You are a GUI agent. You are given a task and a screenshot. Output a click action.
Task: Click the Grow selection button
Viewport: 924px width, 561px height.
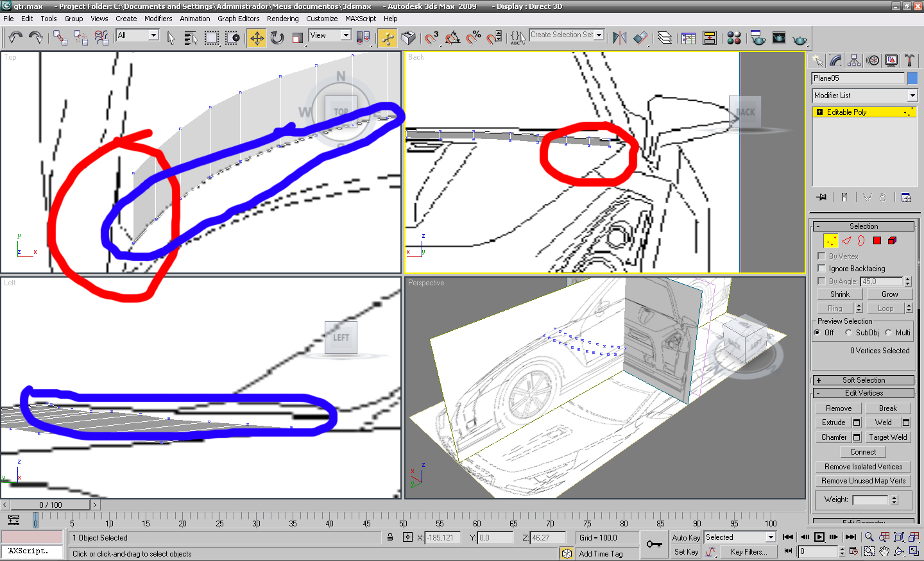point(889,294)
